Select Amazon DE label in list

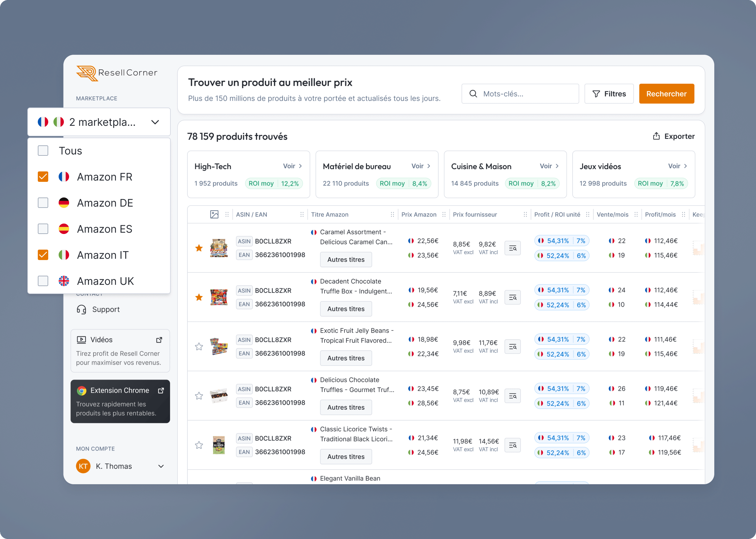tap(105, 203)
